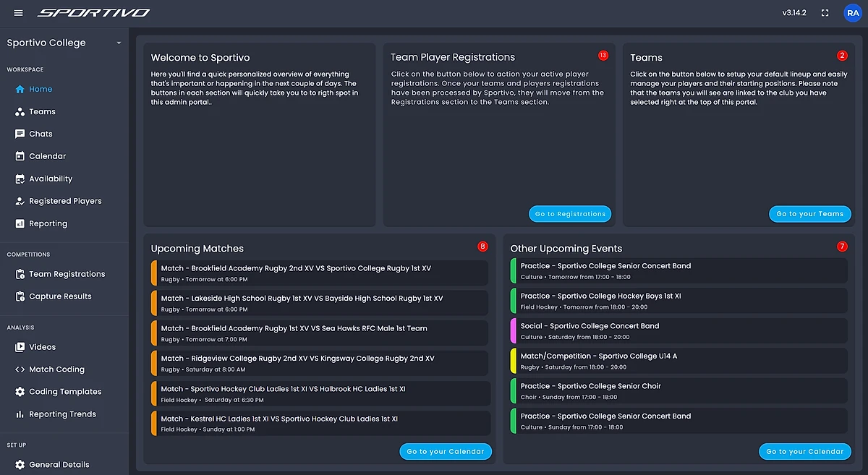The height and width of the screenshot is (475, 868).
Task: Select match Ridgeview College VS Kingsway College
Action: point(320,364)
